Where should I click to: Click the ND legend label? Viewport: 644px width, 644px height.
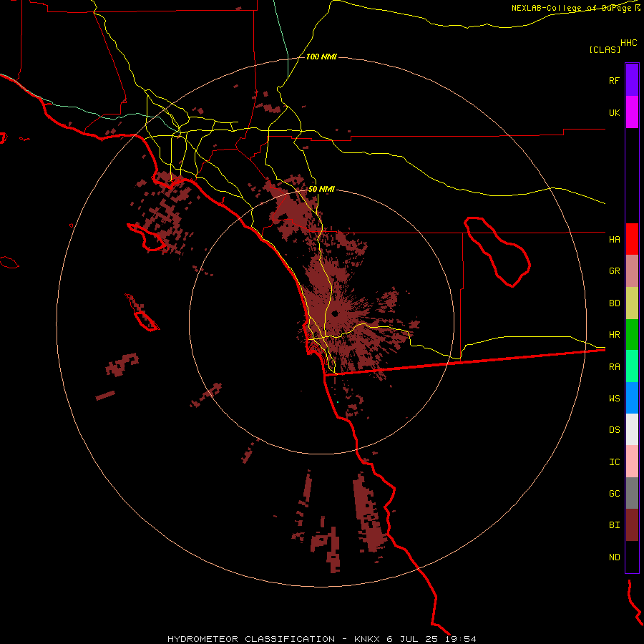(614, 557)
